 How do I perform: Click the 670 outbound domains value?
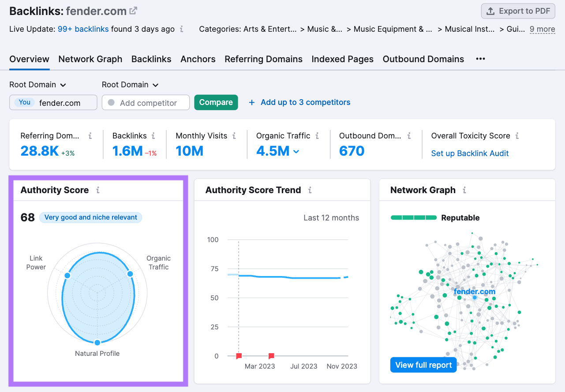pos(352,151)
